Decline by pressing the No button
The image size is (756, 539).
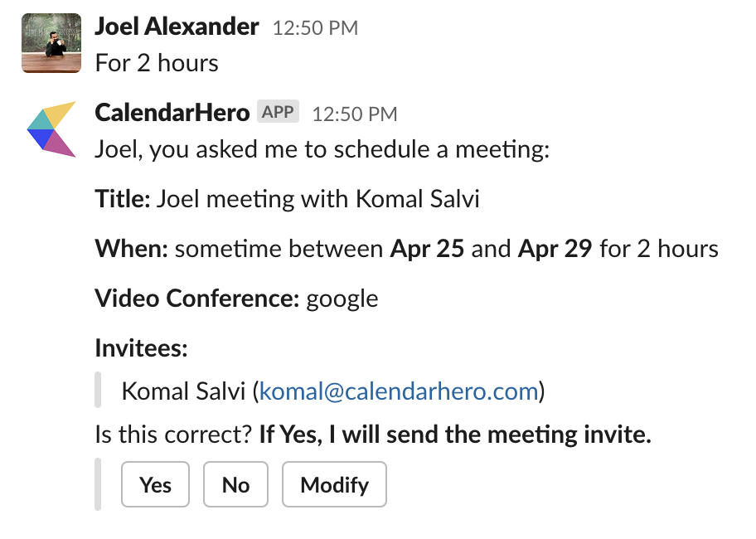235,484
